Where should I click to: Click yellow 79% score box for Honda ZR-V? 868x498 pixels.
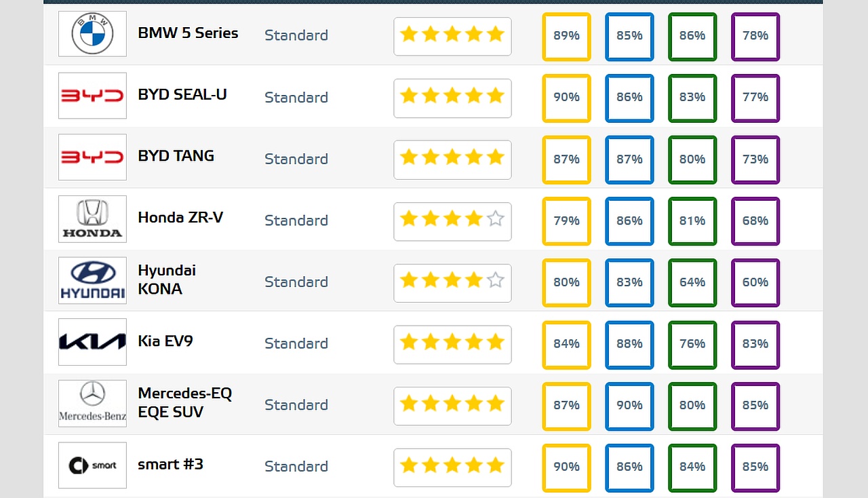pos(566,221)
